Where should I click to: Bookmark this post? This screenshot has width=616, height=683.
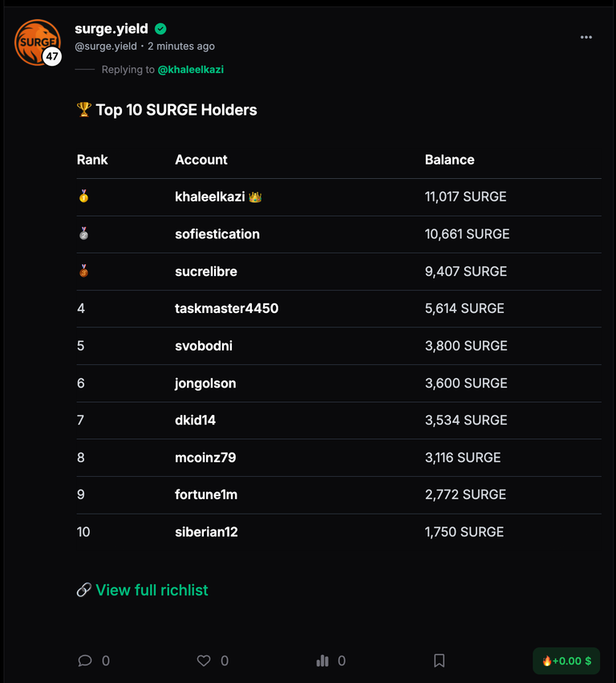pyautogui.click(x=440, y=661)
